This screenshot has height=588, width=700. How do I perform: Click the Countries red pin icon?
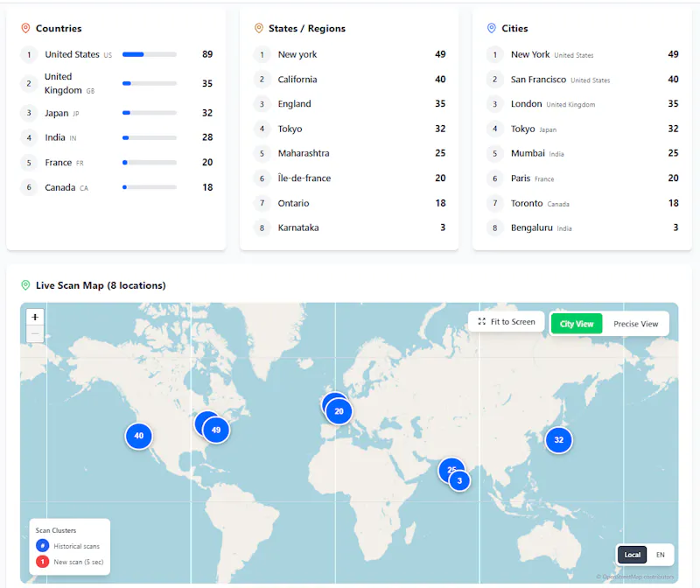pos(26,28)
